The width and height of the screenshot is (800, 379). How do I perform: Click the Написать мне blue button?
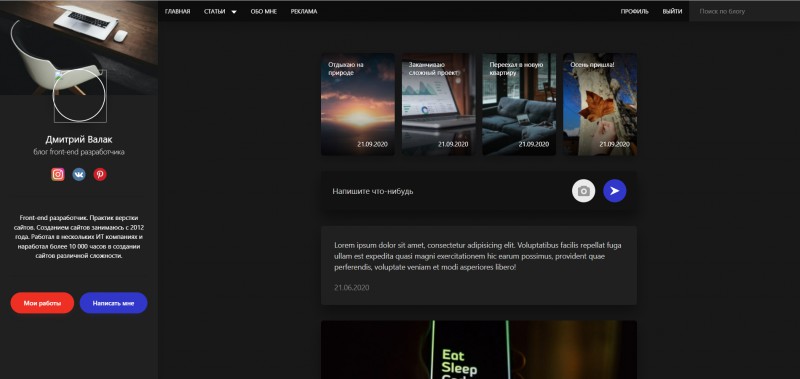tap(113, 303)
